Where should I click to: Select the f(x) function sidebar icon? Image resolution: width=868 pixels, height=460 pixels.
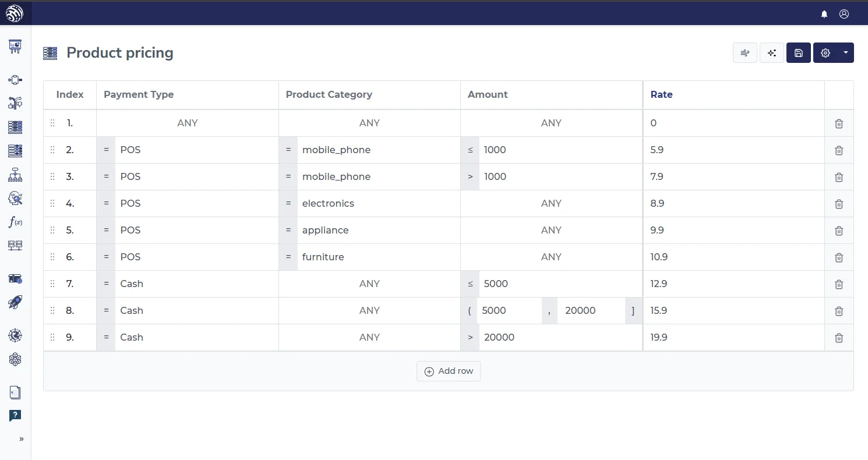(x=15, y=222)
